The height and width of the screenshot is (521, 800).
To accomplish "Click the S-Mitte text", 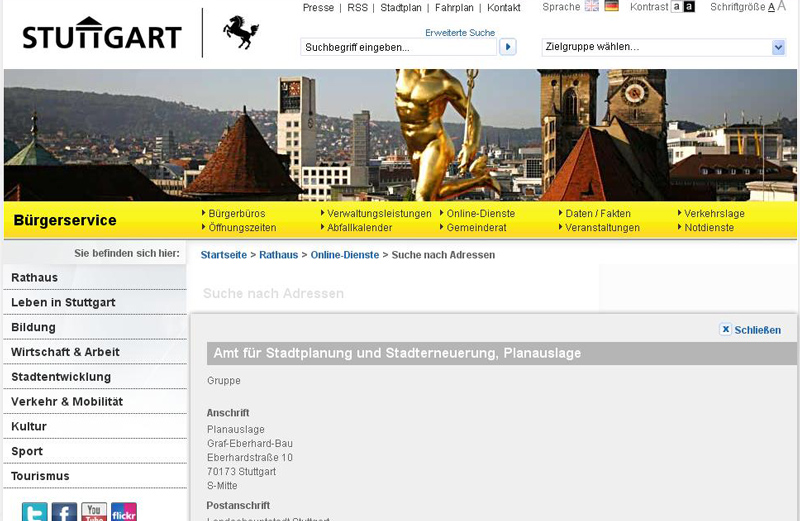I will pyautogui.click(x=222, y=485).
